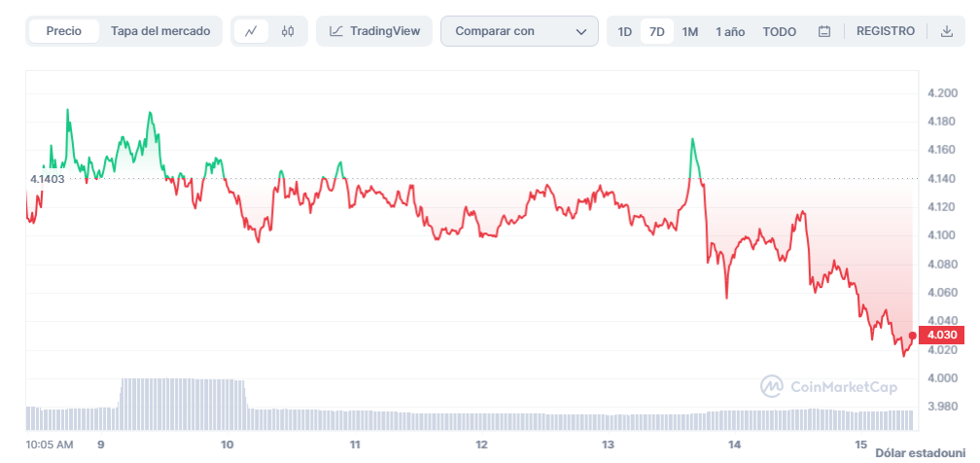Image resolution: width=980 pixels, height=463 pixels.
Task: Switch to the line chart view icon
Action: pos(251,31)
